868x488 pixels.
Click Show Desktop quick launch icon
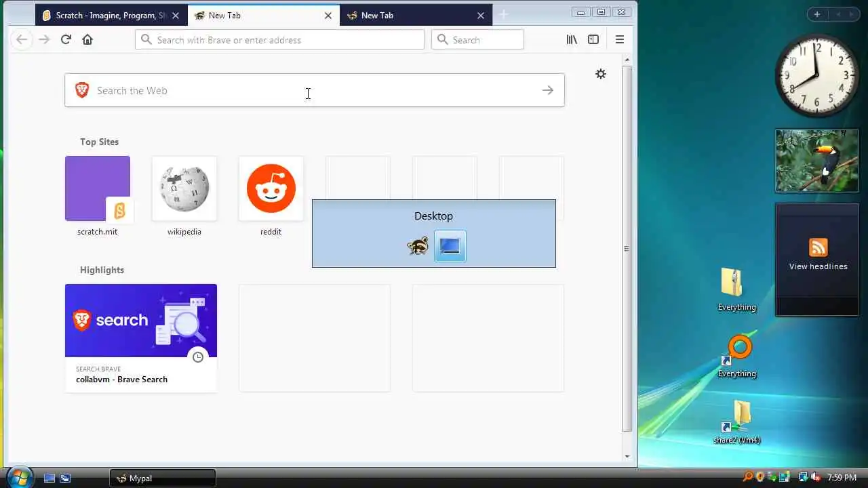(50, 478)
